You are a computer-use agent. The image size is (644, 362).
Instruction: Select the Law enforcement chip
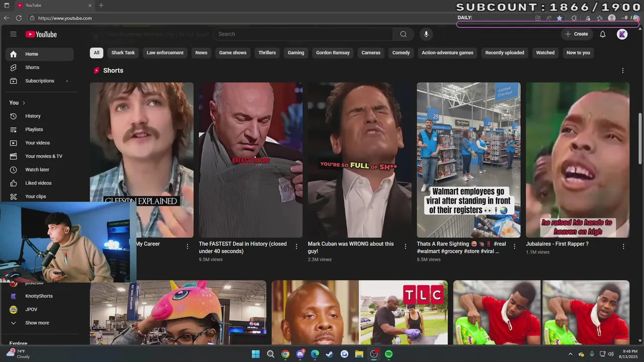coord(165,53)
